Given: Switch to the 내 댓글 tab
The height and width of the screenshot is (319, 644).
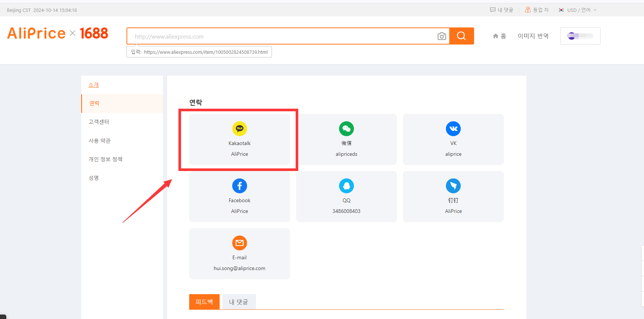Looking at the screenshot, I should pos(239,302).
